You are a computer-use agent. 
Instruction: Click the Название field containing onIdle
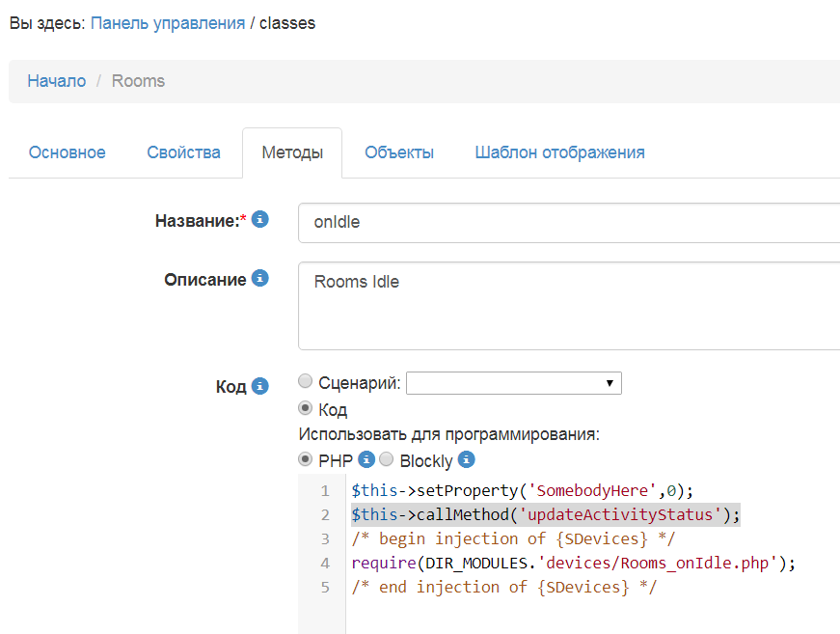point(569,222)
